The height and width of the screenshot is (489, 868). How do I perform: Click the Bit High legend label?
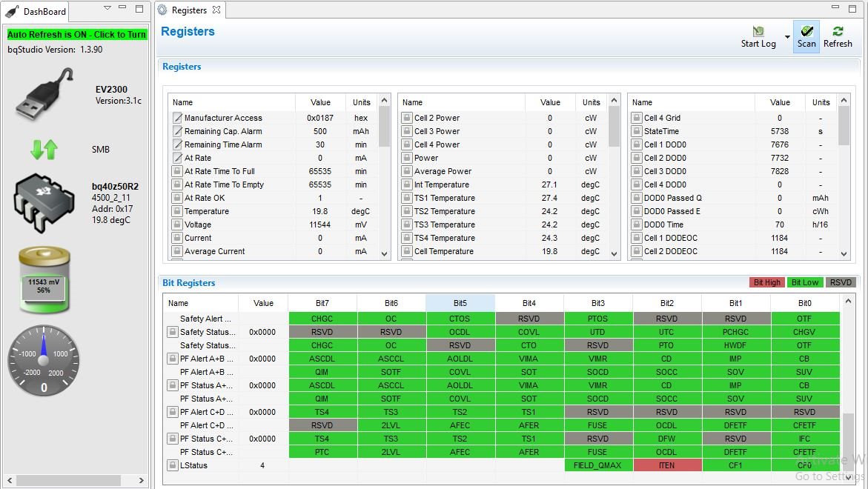point(766,282)
